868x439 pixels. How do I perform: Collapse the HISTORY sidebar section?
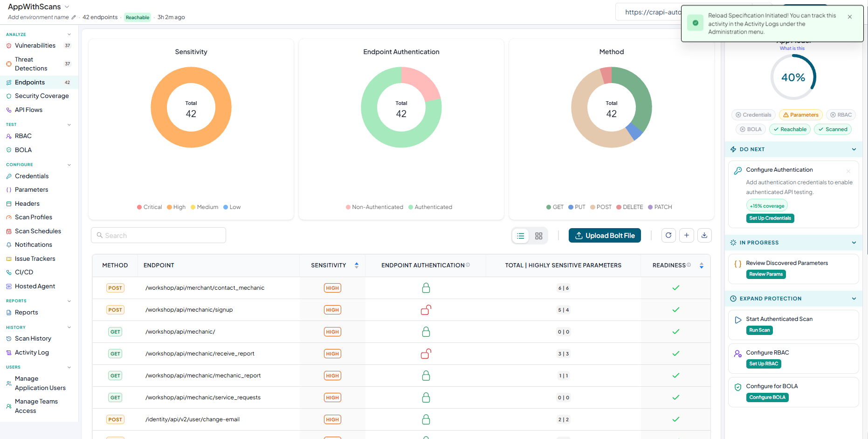(69, 328)
